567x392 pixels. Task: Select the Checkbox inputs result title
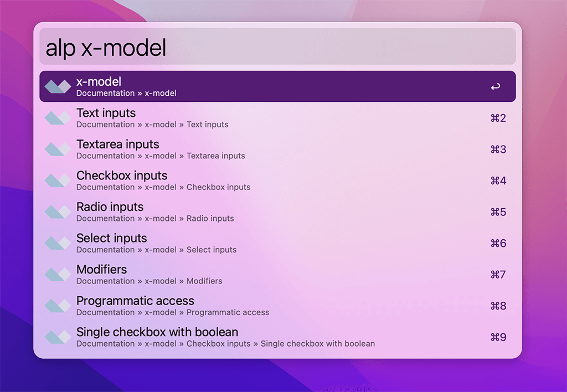pyautogui.click(x=122, y=176)
